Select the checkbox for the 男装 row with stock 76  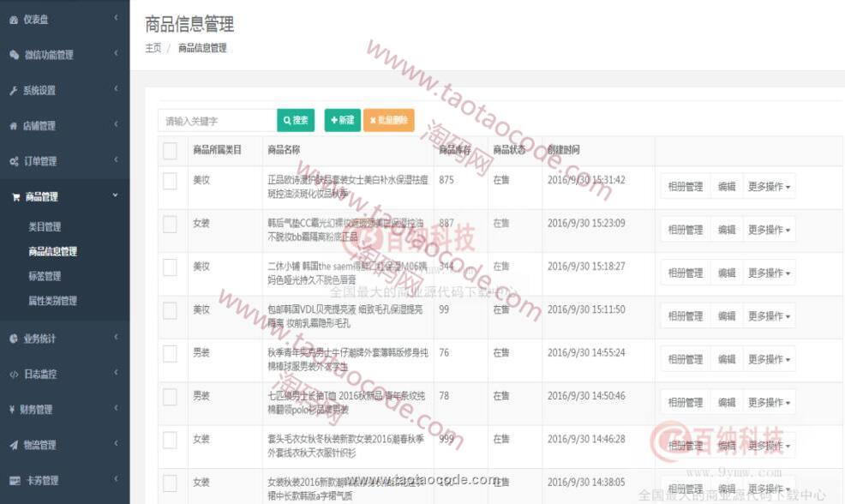[x=170, y=353]
